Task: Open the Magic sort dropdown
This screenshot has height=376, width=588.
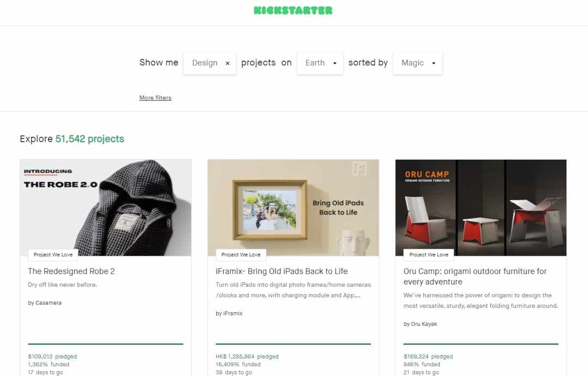Action: [418, 63]
